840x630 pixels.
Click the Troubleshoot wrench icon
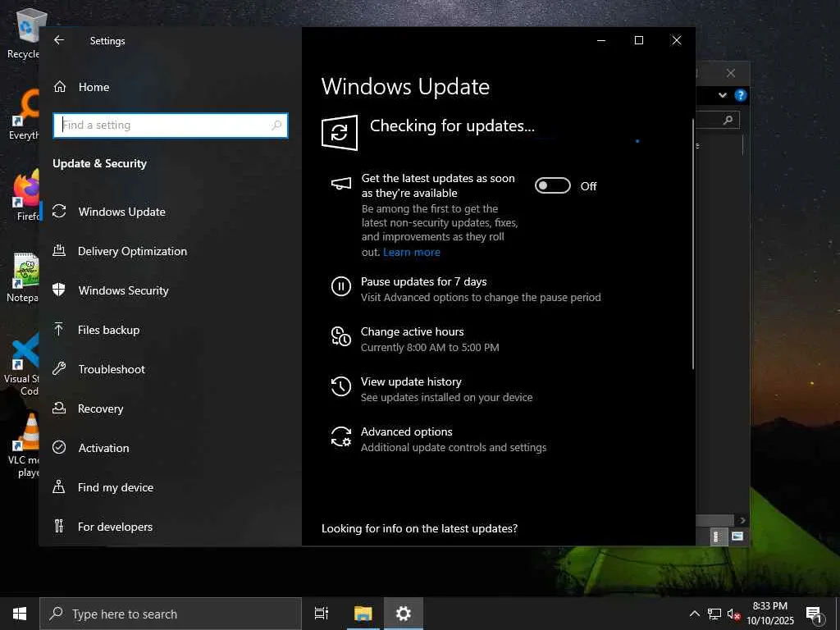(59, 368)
